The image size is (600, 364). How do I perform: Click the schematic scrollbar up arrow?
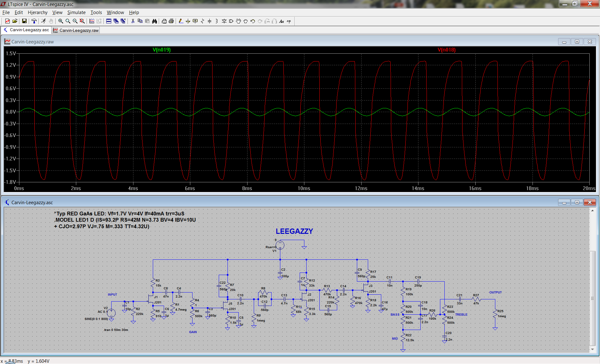pos(592,211)
